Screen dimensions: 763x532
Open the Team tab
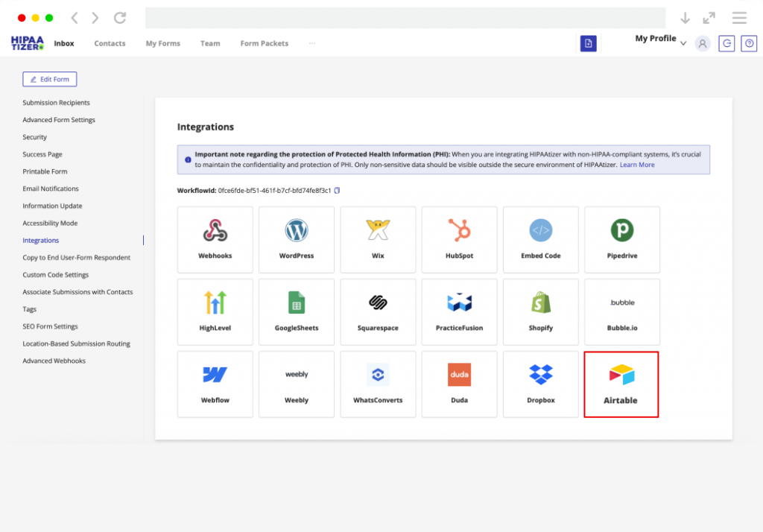point(210,43)
